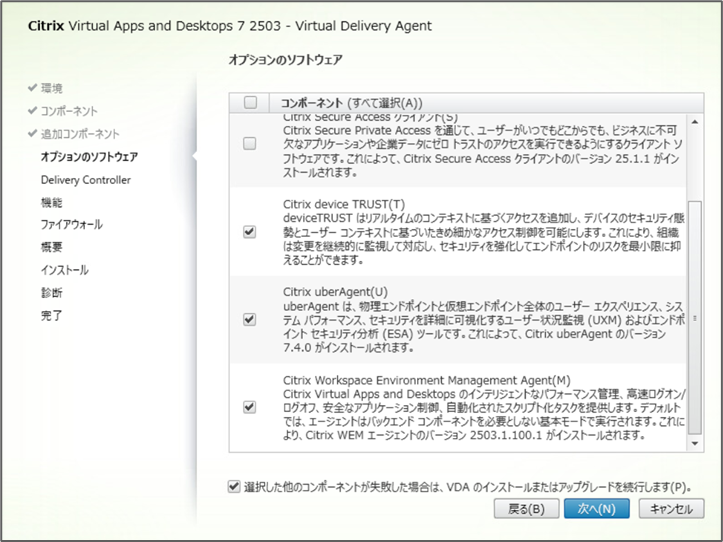Screen dimensions: 723x542
Task: Click the checkmark icon beside コンポーネント step
Action: (x=32, y=110)
